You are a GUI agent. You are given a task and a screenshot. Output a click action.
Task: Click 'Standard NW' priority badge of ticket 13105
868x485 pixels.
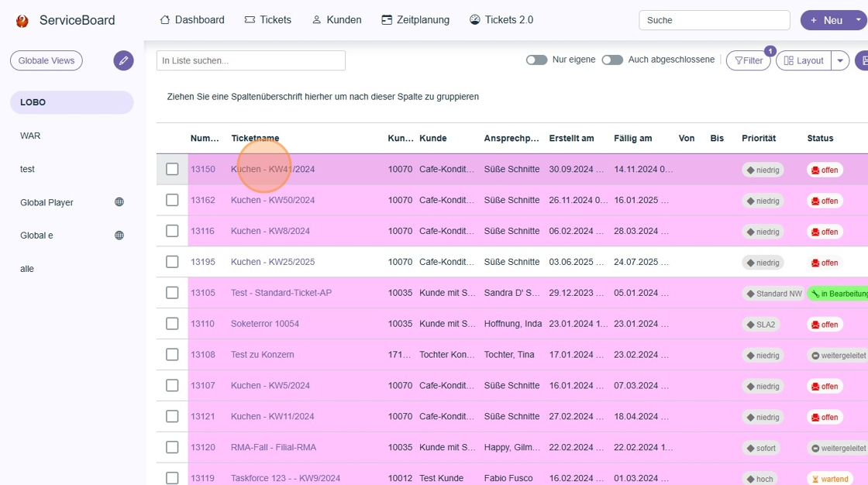[773, 294]
